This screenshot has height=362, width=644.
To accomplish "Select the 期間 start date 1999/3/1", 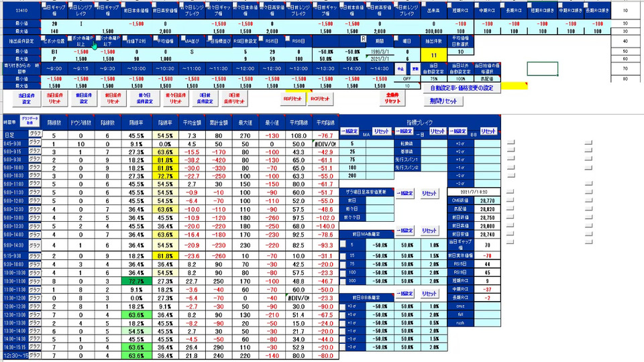I will [380, 52].
